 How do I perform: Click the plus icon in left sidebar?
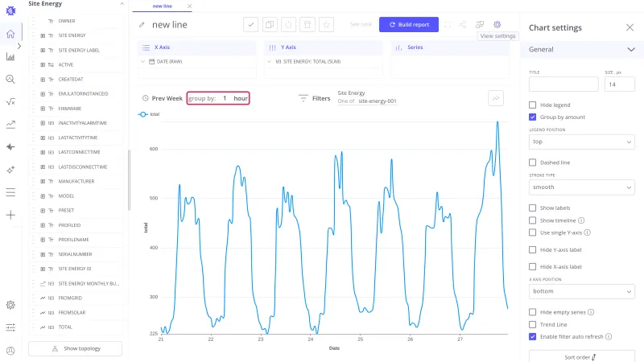(10, 215)
